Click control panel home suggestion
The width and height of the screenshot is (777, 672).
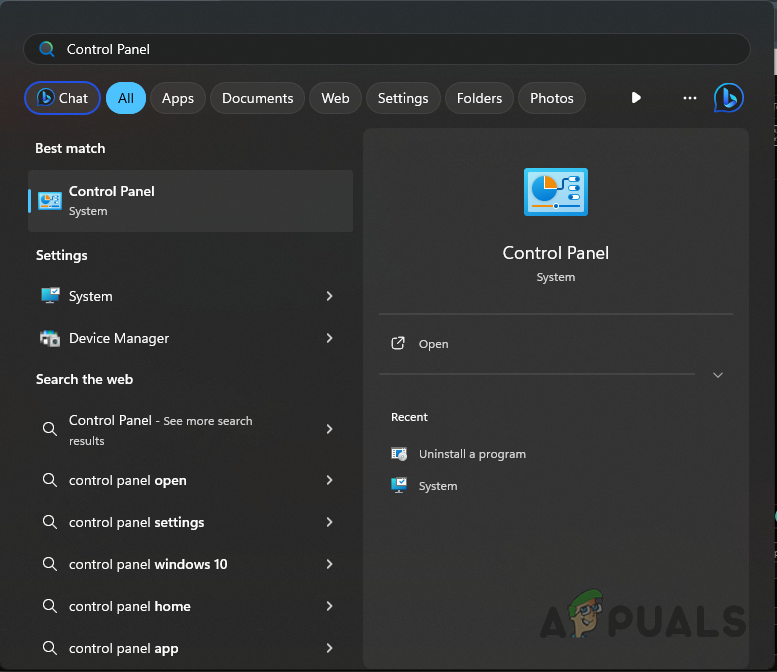click(x=191, y=606)
